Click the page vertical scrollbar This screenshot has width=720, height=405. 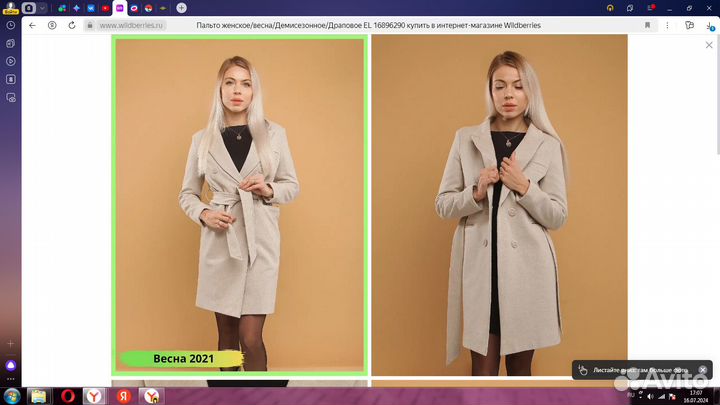[x=718, y=94]
